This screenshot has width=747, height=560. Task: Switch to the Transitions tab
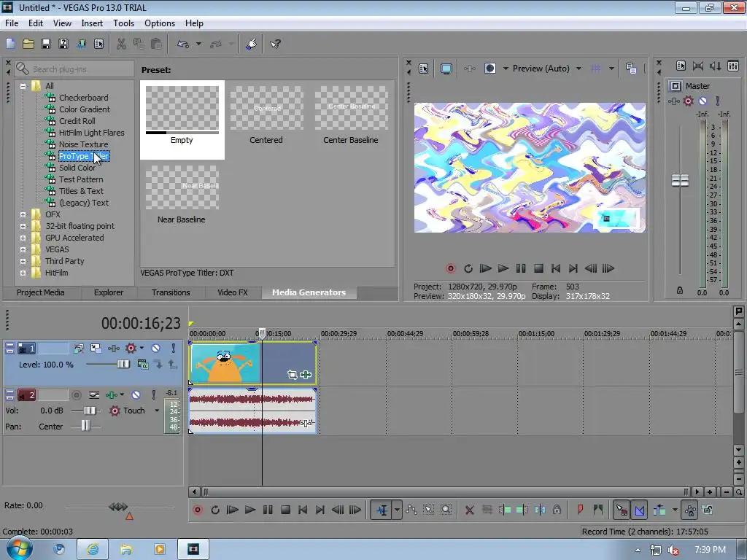(x=171, y=292)
